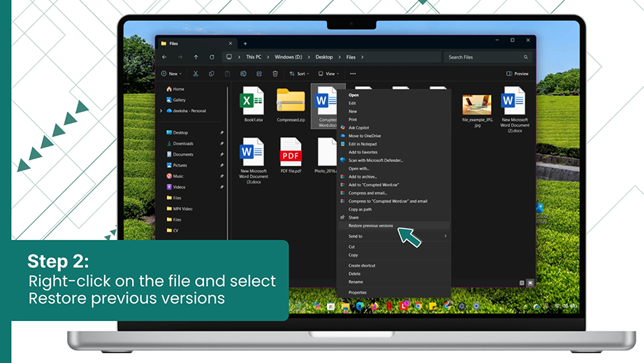Share the file via toolbar share icon
644x363 pixels.
pos(259,73)
